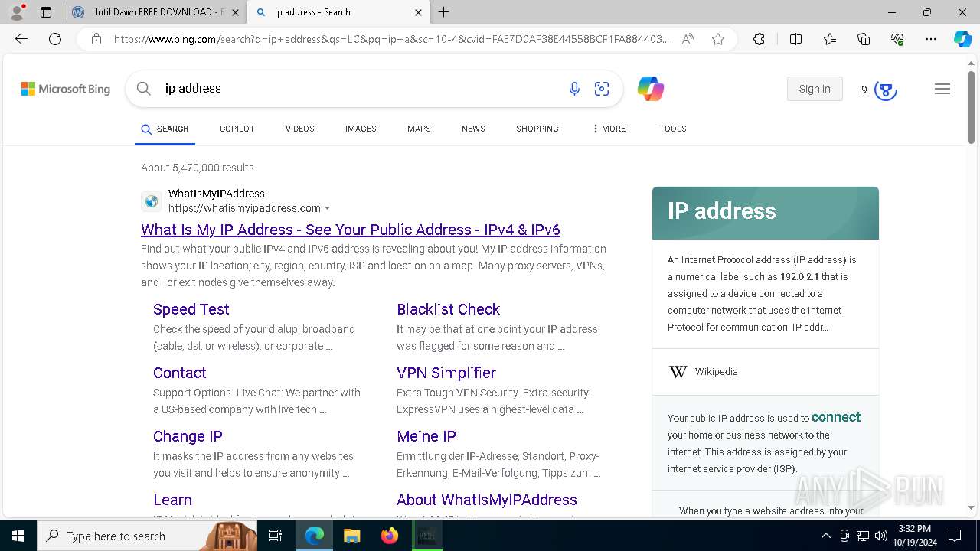Screen dimensions: 980x551
Task: Refresh the Bing search page
Action: 55,39
